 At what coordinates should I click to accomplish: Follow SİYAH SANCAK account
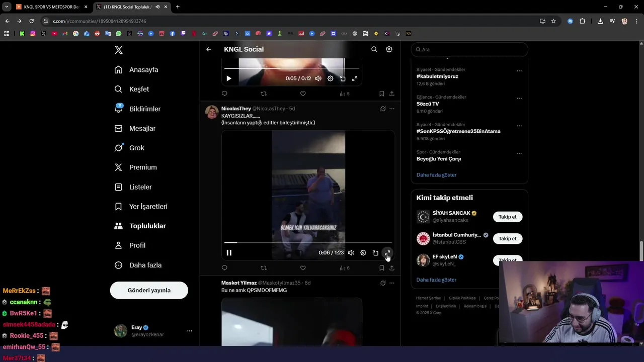tap(507, 217)
